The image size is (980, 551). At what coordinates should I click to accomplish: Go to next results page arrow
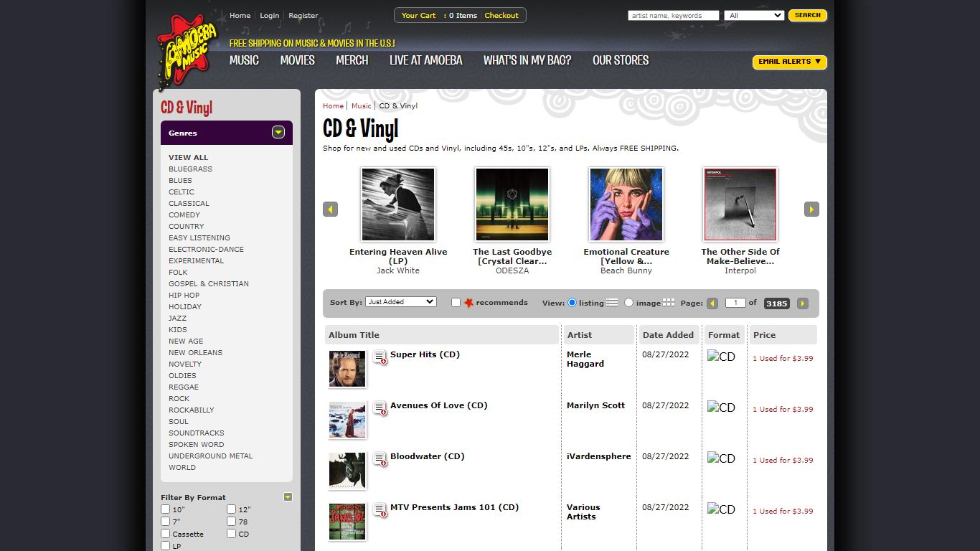click(803, 303)
